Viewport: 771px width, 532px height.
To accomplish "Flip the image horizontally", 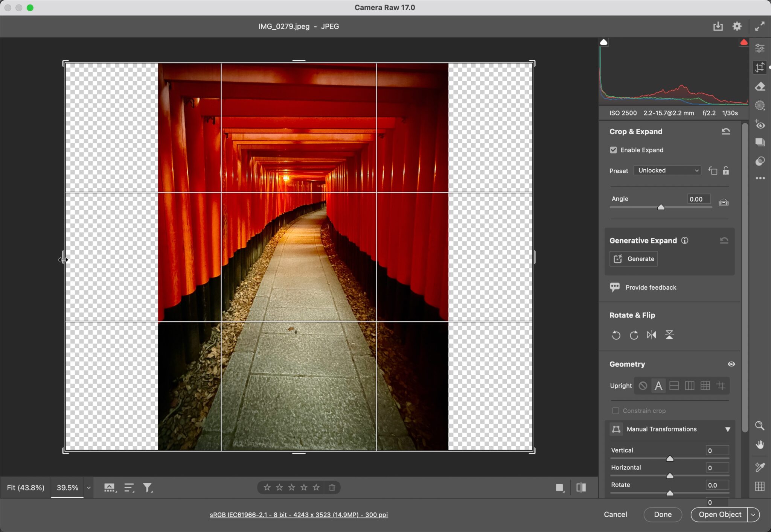I will click(652, 335).
